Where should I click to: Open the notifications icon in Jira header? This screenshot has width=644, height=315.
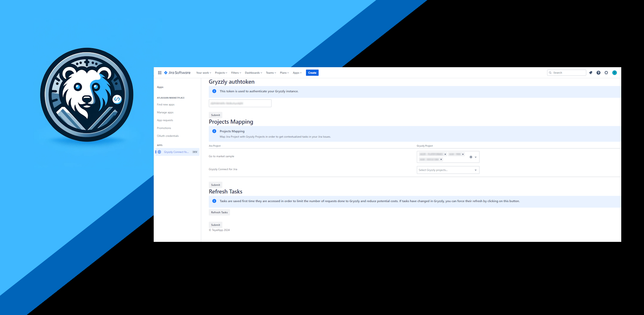[591, 73]
